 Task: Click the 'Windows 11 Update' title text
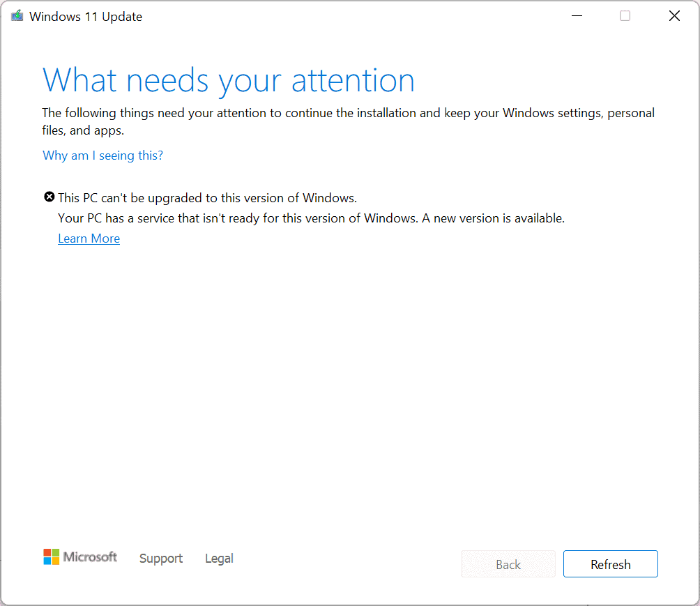click(86, 17)
